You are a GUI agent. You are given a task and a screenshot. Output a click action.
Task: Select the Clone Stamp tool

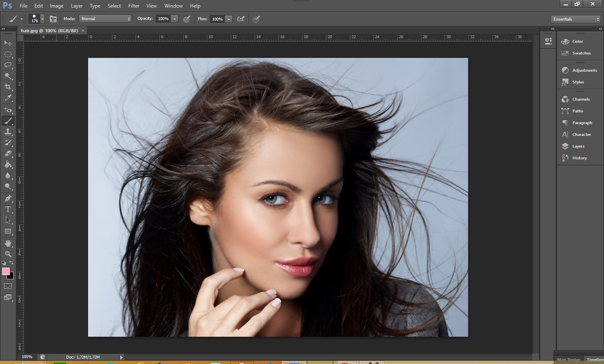pyautogui.click(x=8, y=132)
